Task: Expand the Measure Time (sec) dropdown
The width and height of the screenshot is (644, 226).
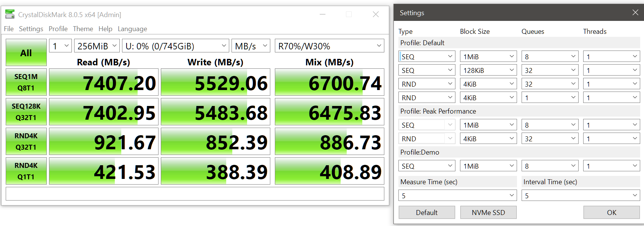Action: tap(457, 196)
